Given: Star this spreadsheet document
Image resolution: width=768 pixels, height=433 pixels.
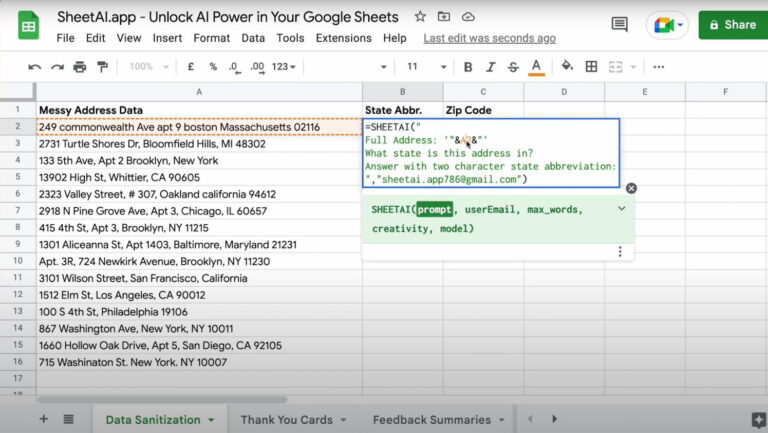Looking at the screenshot, I should pyautogui.click(x=420, y=17).
